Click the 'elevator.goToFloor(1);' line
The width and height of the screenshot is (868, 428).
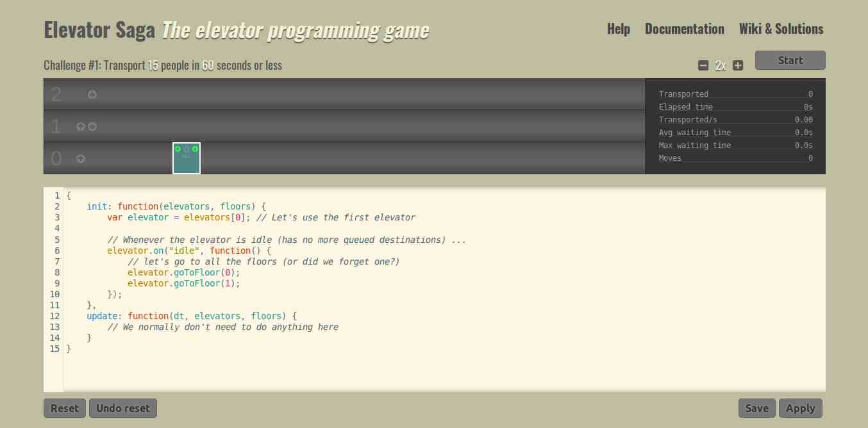click(184, 283)
